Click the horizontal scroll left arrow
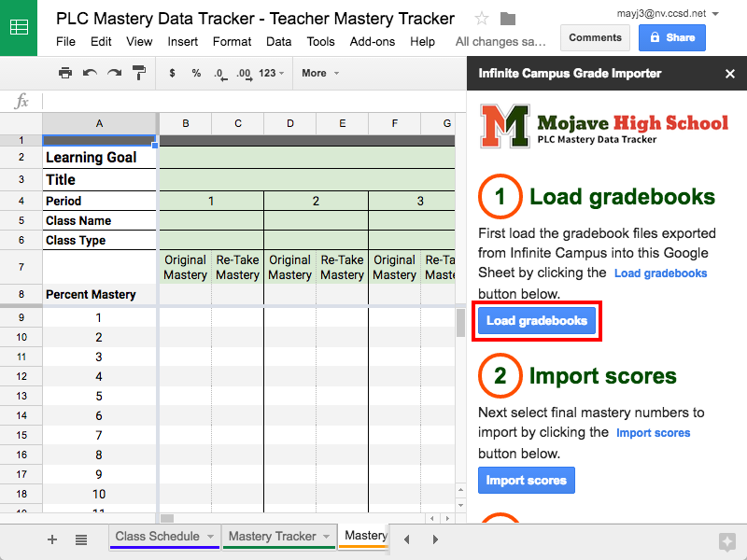Image resolution: width=747 pixels, height=560 pixels. (x=432, y=518)
